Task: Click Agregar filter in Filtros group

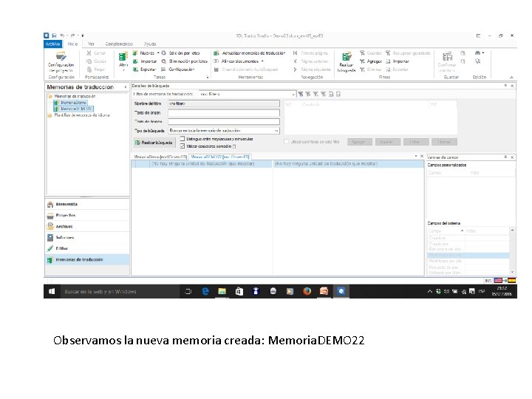Action: tap(371, 61)
